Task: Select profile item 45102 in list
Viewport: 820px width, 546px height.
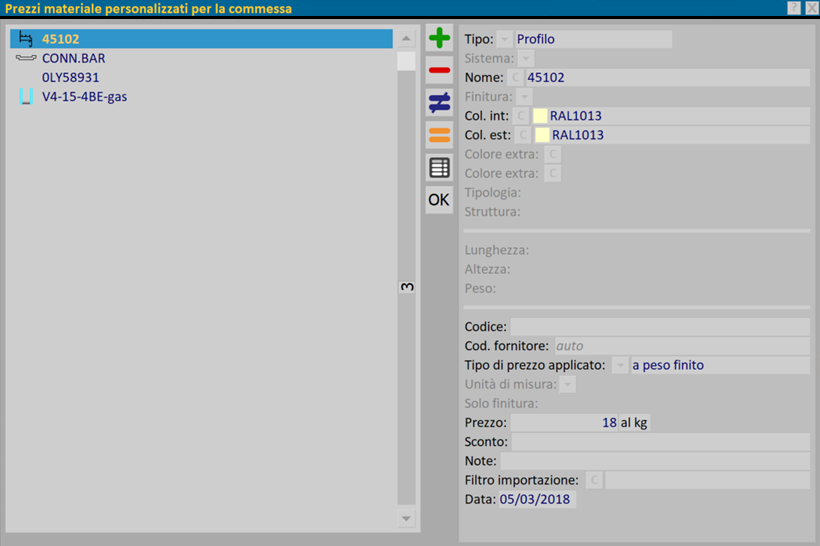Action: pyautogui.click(x=60, y=39)
